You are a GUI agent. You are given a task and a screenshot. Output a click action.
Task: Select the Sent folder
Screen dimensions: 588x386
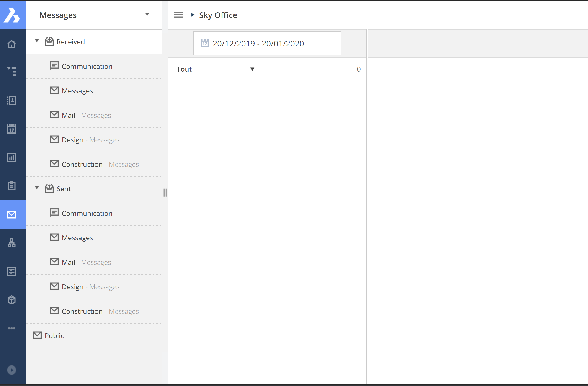tap(94, 189)
